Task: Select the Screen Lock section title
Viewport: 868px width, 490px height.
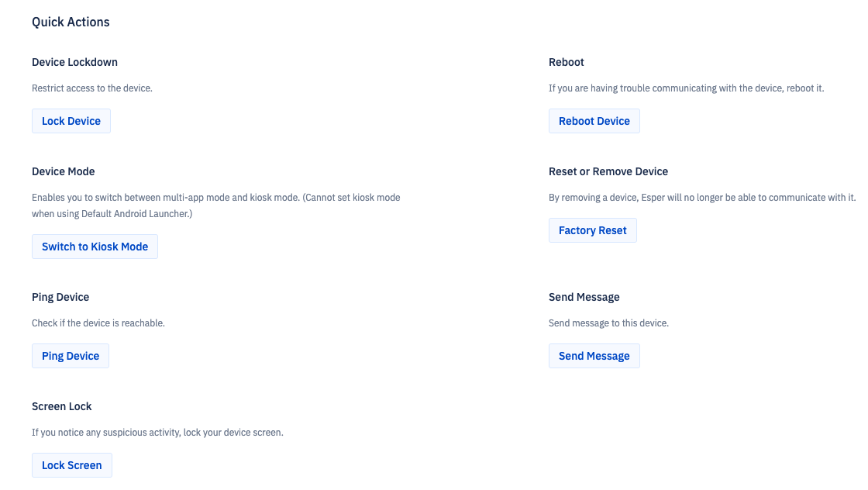Action: (x=61, y=406)
